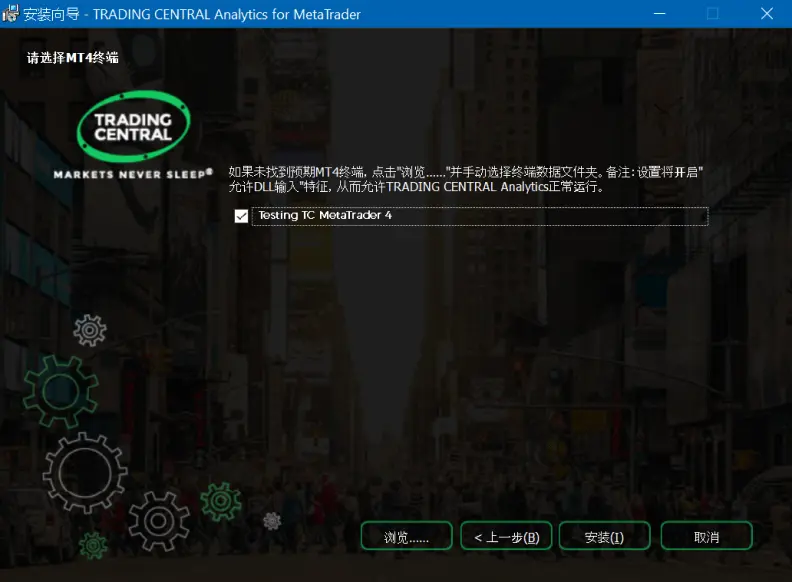Click the 浏览...... browse button

pos(407,536)
